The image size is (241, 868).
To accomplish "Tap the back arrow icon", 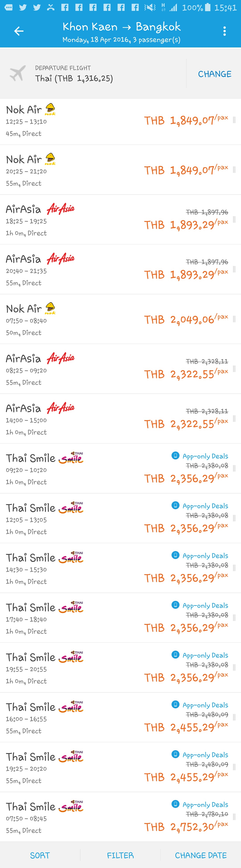I will [19, 31].
